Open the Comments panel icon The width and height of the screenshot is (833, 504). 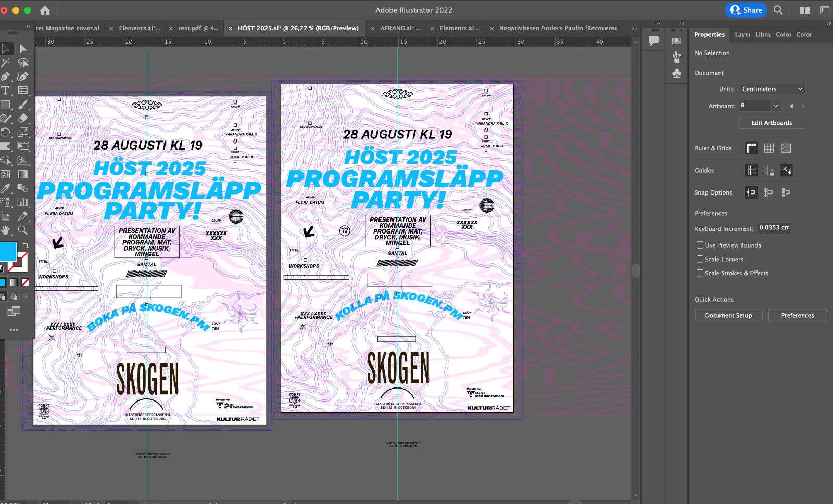click(654, 41)
